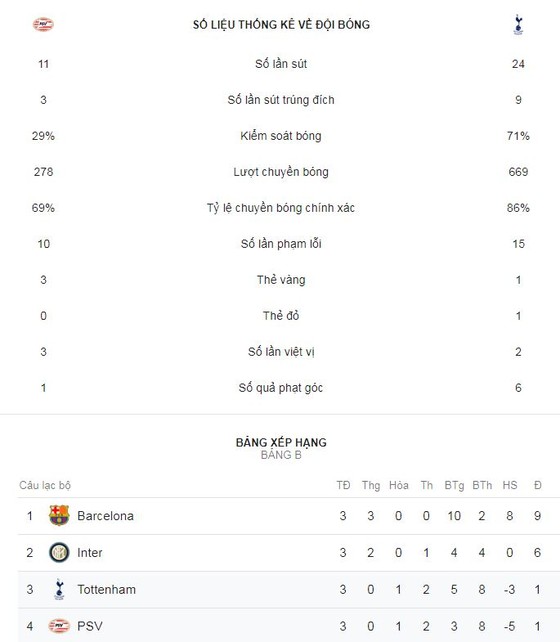Click the Thẻ đỏ stat label
This screenshot has width=560, height=642.
coord(280,316)
